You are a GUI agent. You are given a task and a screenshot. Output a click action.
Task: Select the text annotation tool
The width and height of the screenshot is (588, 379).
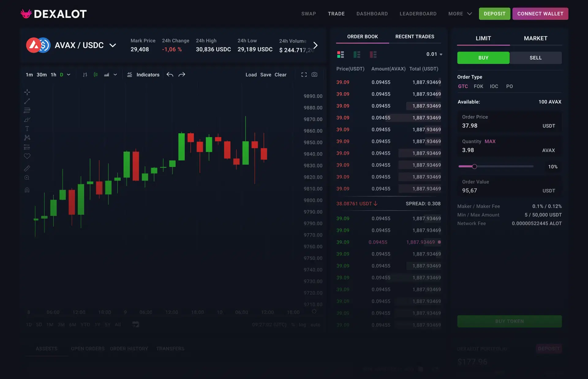(27, 128)
